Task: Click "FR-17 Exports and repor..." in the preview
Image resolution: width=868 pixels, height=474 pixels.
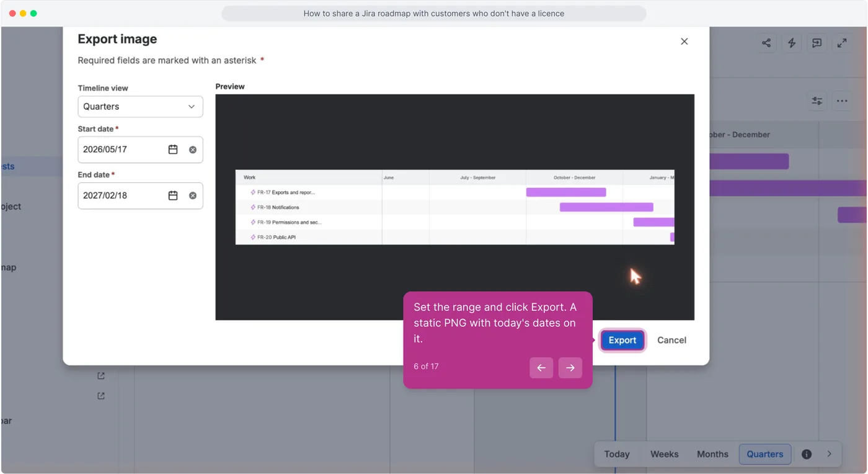Action: click(x=286, y=192)
